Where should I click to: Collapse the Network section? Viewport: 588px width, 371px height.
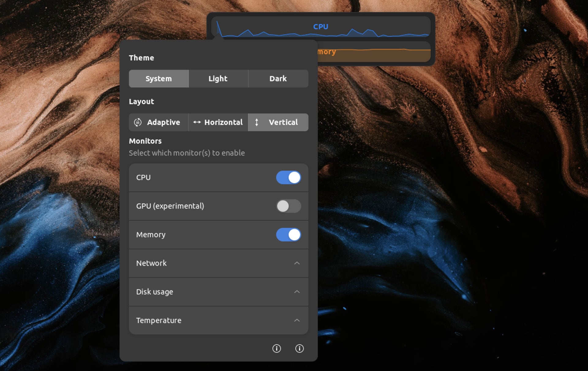[297, 263]
